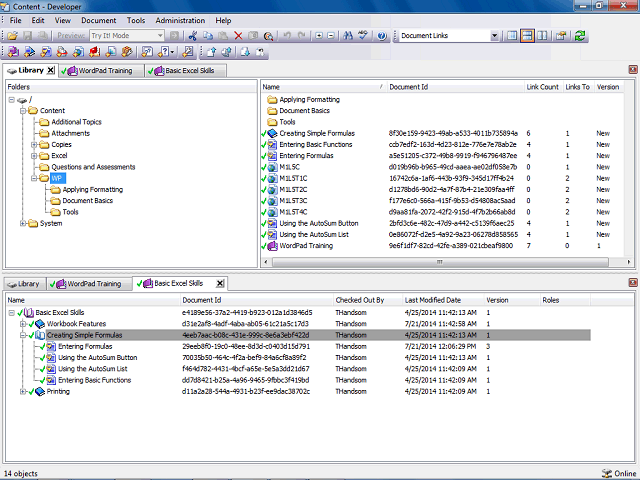
Task: Click the paste clipboard toolbar icon
Action: (x=223, y=36)
